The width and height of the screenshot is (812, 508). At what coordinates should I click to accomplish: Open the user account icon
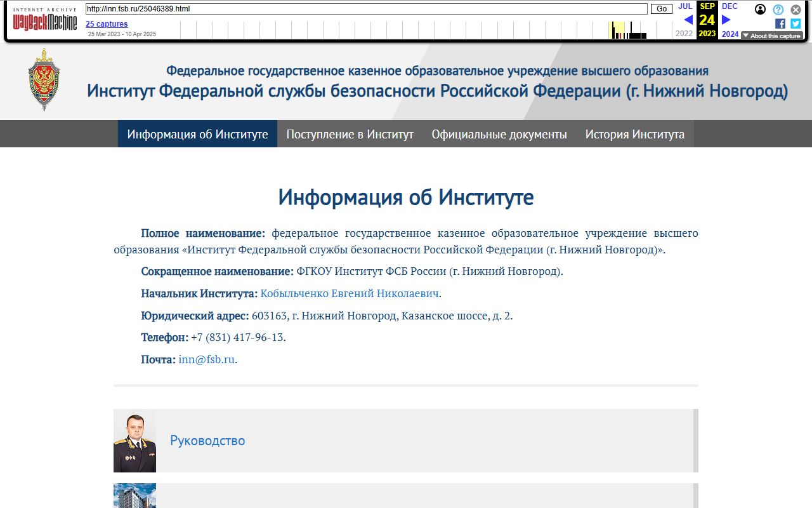(x=760, y=10)
